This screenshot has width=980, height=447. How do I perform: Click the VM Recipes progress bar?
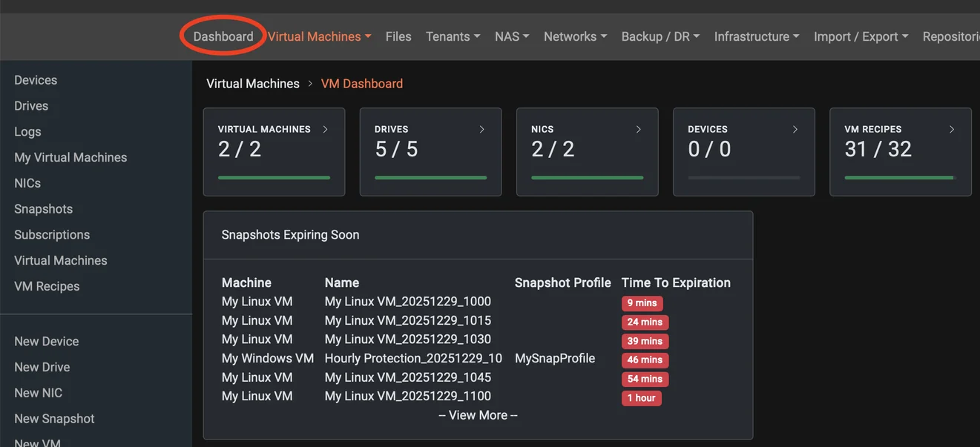tap(900, 178)
